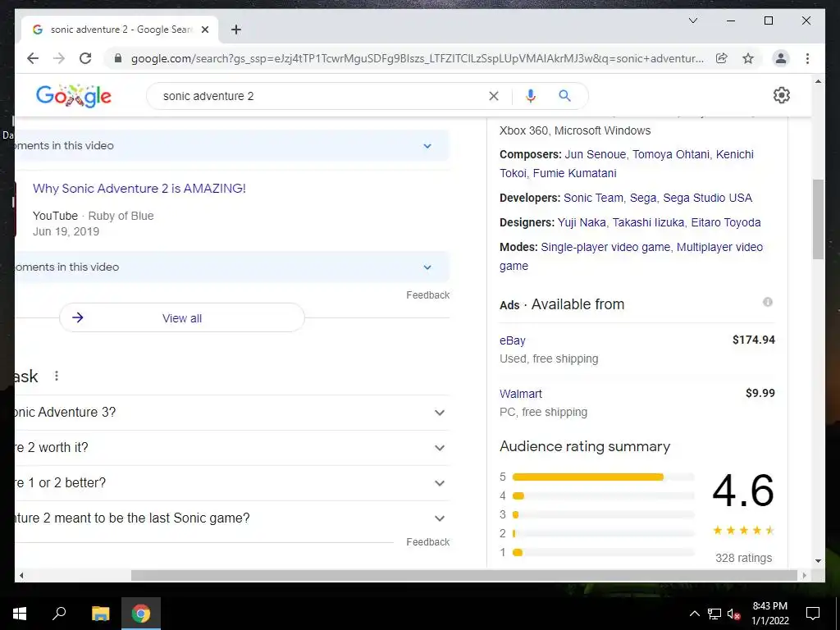Open the Jun Senoue composer link
This screenshot has width=840, height=630.
click(x=596, y=154)
